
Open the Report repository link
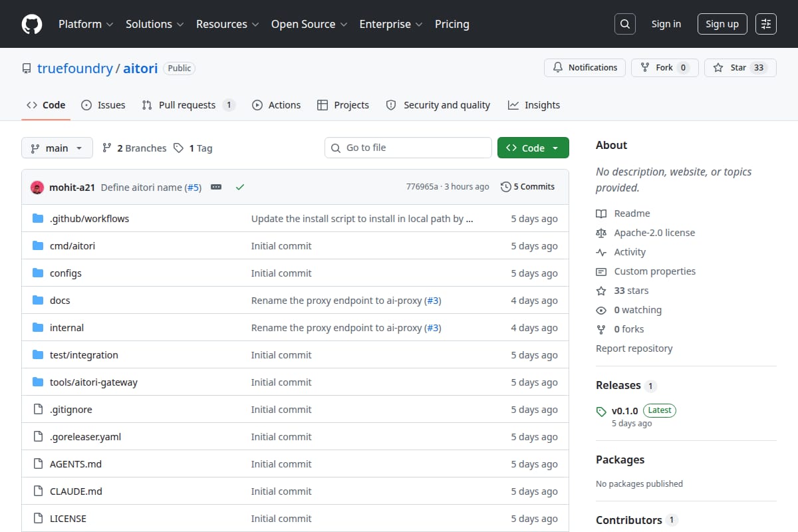(x=634, y=348)
